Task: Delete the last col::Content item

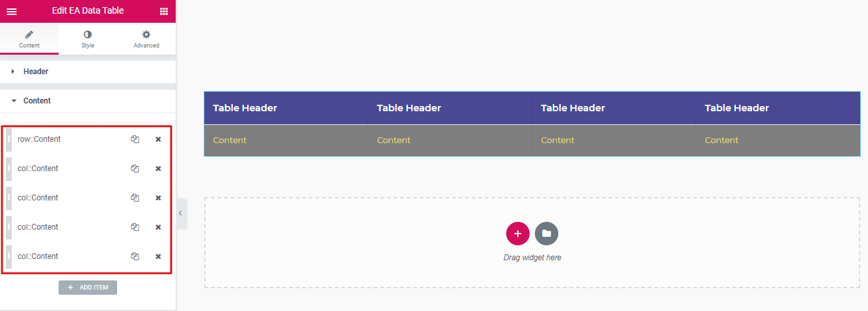Action: [158, 256]
